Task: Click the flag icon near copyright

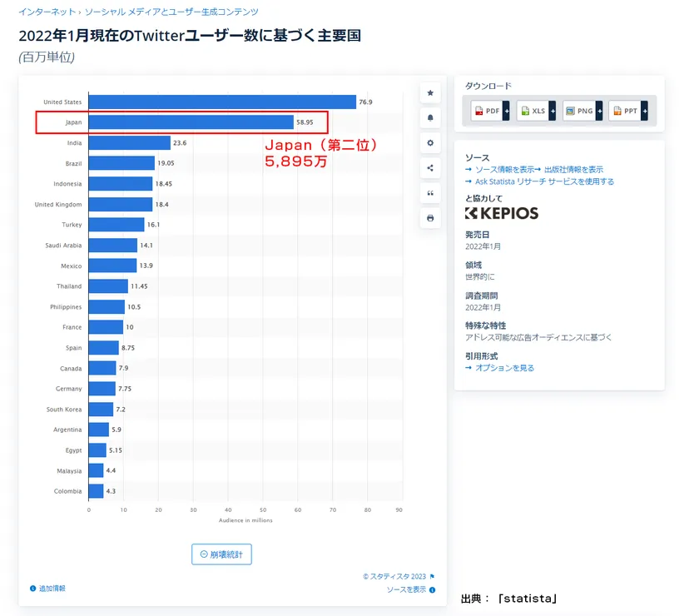Action: click(432, 576)
